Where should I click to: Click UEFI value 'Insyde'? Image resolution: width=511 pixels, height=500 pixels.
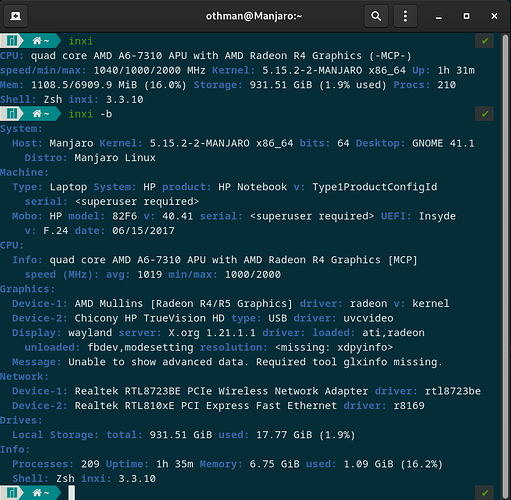point(437,216)
